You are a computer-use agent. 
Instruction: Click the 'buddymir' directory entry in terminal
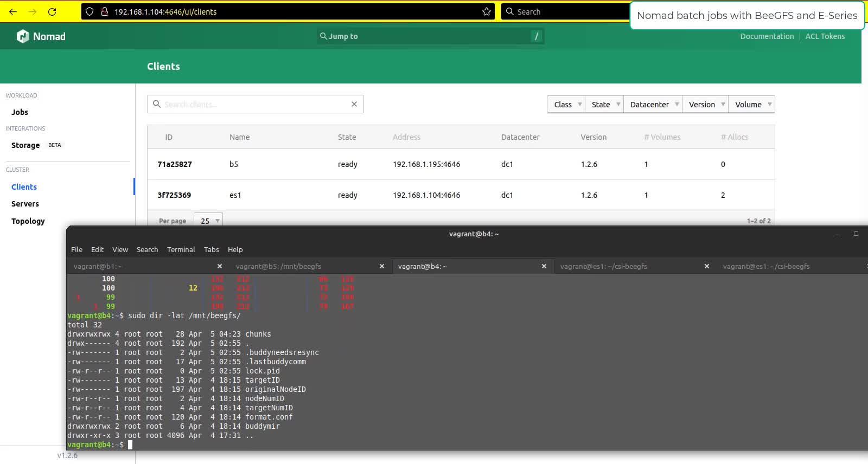click(263, 426)
